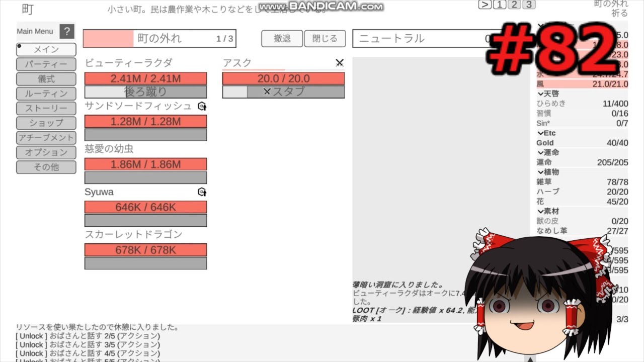Viewport: 644px width, 362px height.
Task: Click the 閉じる close button
Action: (325, 39)
